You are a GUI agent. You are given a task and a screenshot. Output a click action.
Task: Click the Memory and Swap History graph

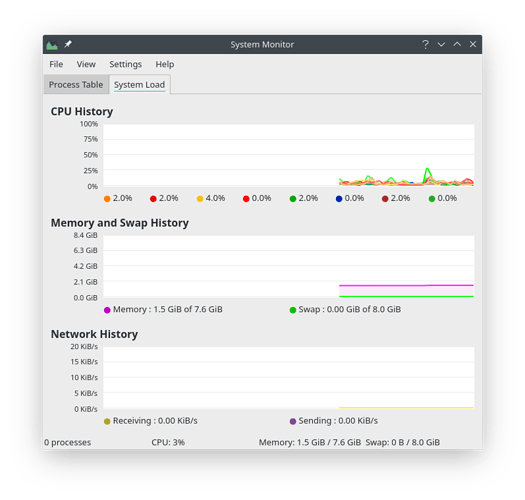click(x=289, y=266)
